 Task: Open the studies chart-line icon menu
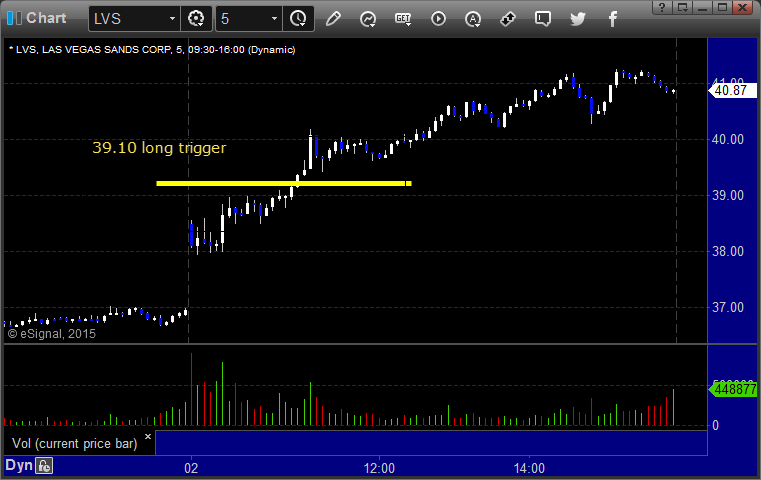(368, 19)
